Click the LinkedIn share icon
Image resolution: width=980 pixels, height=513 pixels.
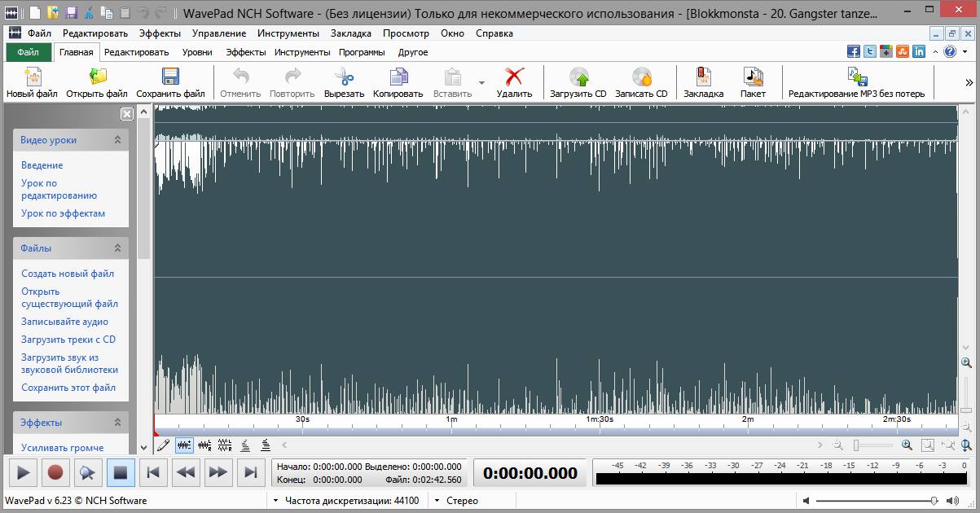[919, 51]
